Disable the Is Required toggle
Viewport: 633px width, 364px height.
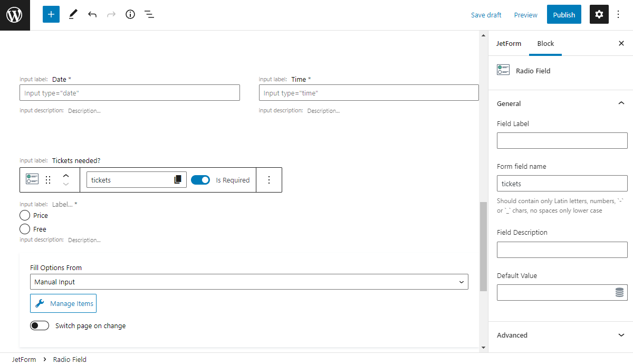(200, 179)
